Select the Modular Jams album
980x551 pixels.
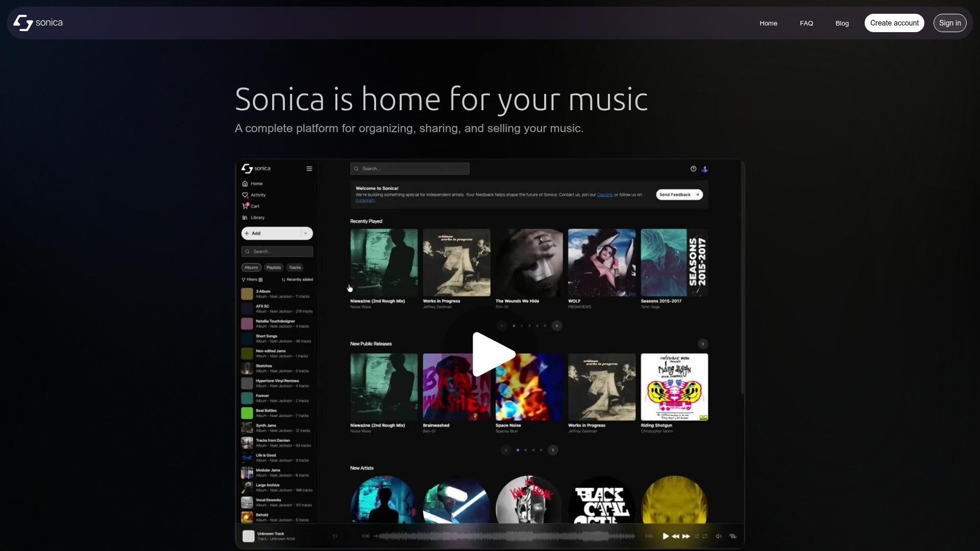click(x=277, y=473)
